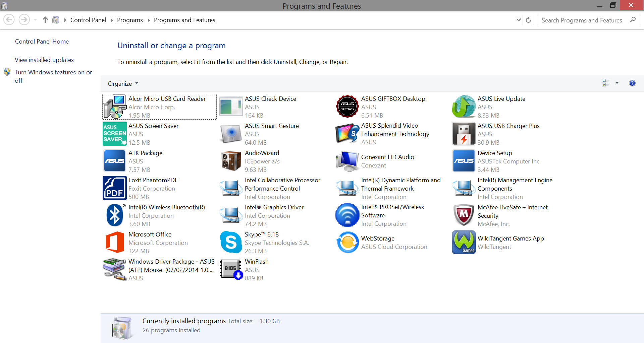The image size is (644, 343).
Task: Click Programs and Features breadcrumb segment
Action: 184,20
